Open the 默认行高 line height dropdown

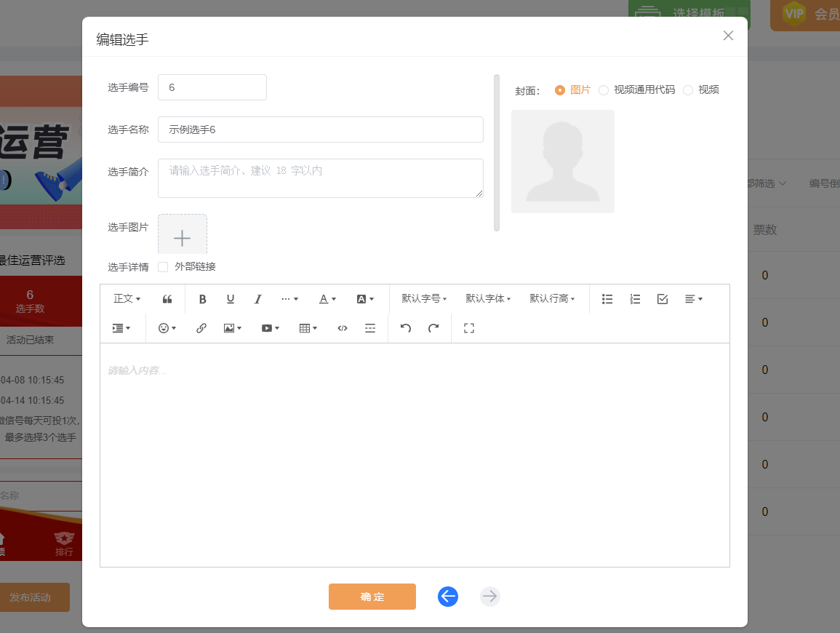pyautogui.click(x=552, y=299)
